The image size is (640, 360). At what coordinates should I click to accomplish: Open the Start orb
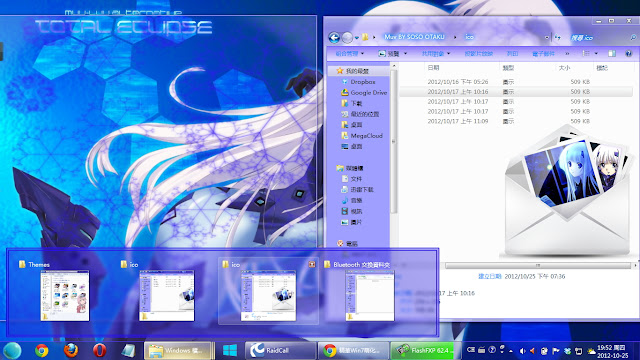point(12,350)
